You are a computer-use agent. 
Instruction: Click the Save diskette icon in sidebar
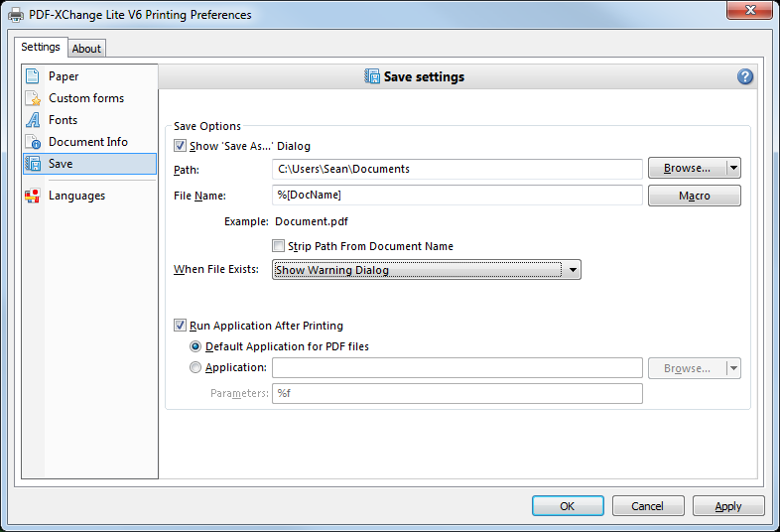click(33, 164)
